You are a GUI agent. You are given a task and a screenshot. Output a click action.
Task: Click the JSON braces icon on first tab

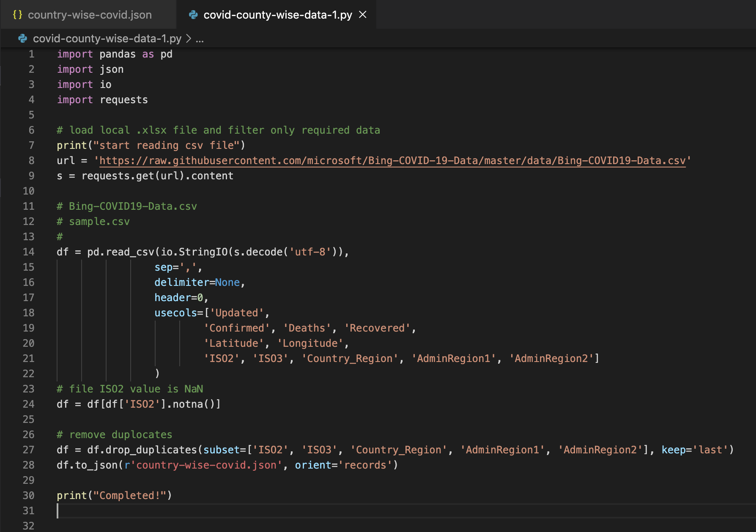[17, 15]
